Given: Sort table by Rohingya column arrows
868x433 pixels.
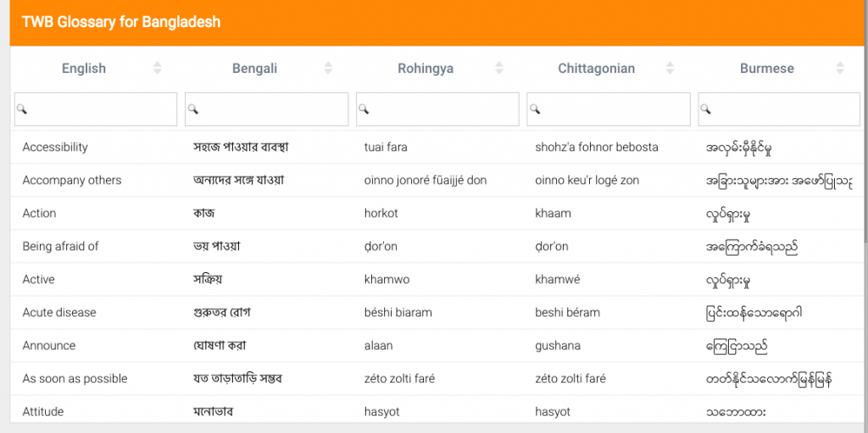Looking at the screenshot, I should click(498, 68).
